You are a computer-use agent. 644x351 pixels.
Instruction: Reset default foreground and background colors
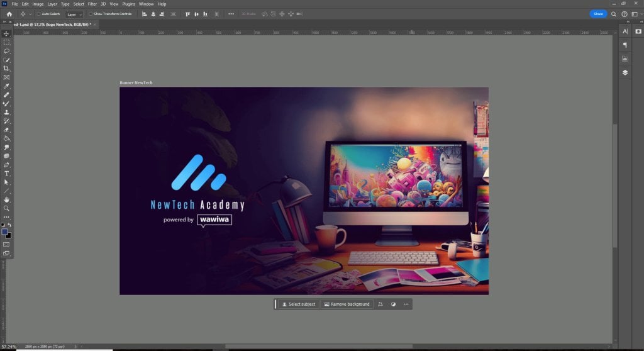[x=3, y=225]
